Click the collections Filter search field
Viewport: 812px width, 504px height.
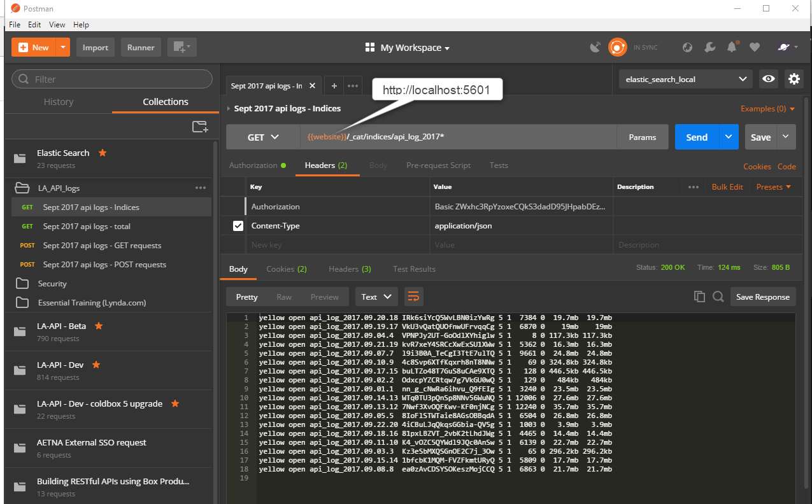click(112, 79)
